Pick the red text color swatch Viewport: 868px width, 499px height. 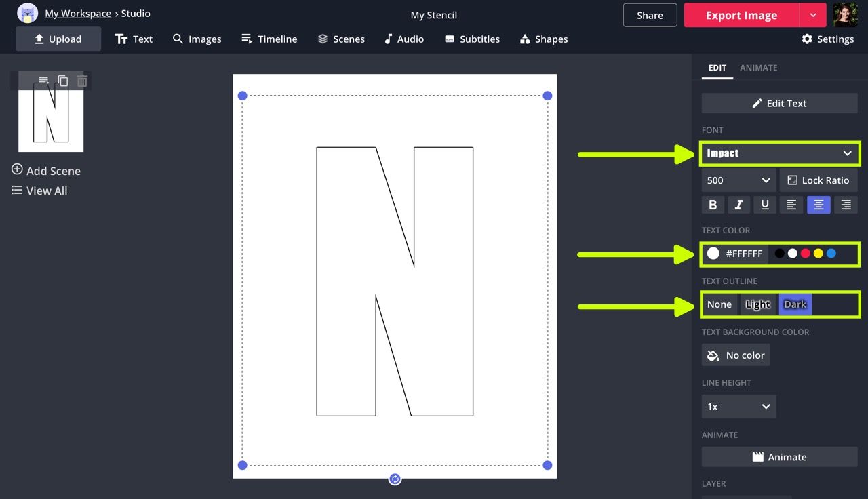click(x=806, y=254)
